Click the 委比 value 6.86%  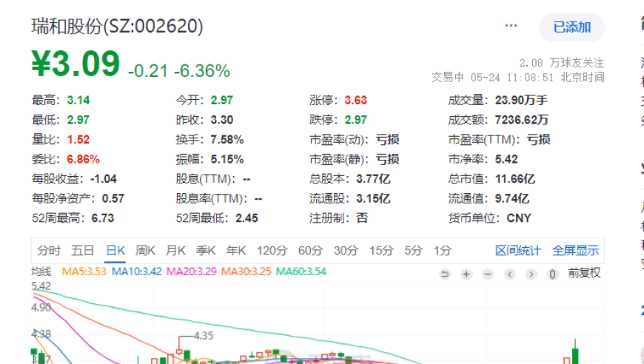[x=84, y=159]
